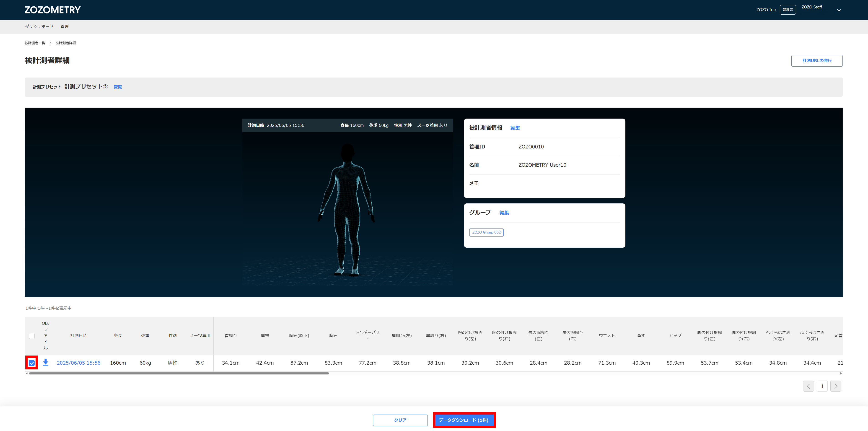Click the ZOZOMETRY logo

53,10
